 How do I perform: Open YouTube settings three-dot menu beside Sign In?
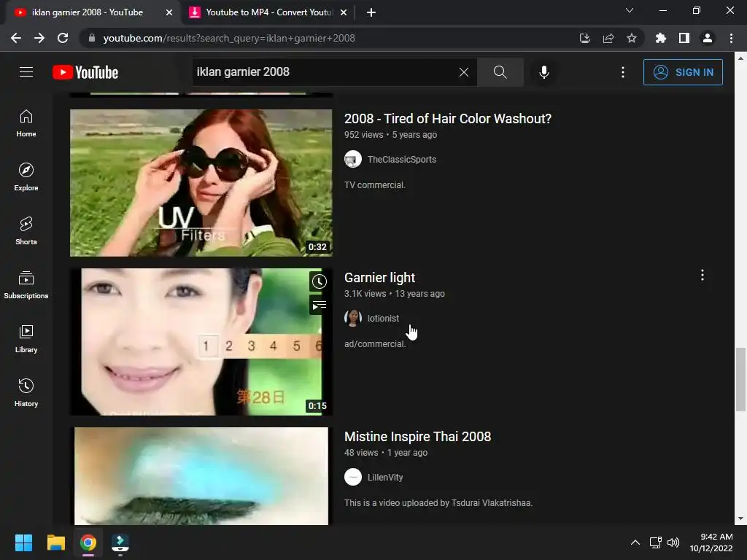tap(623, 72)
